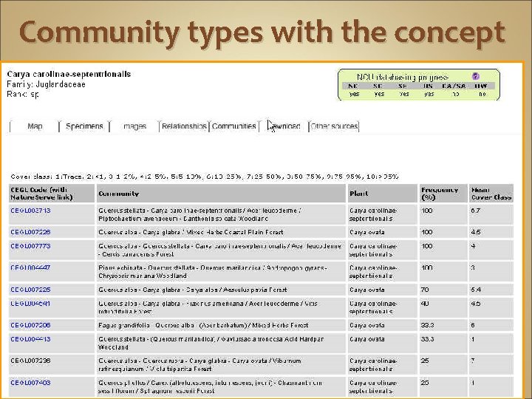Click 'Carya ovata' in the Fagus grandifolia row

[366, 325]
